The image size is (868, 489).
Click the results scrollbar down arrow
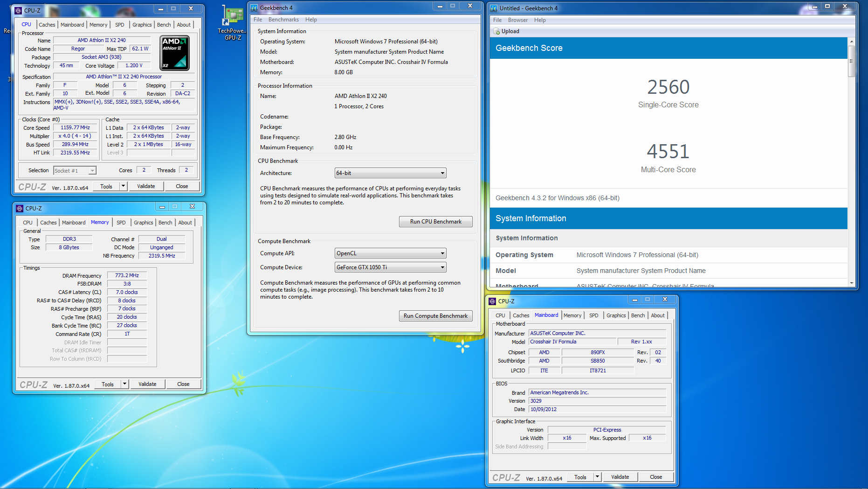coord(851,283)
